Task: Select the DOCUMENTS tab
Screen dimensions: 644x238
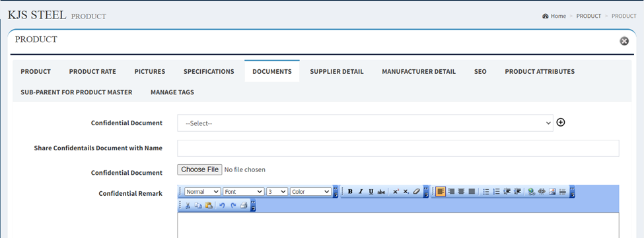Action: pyautogui.click(x=272, y=71)
